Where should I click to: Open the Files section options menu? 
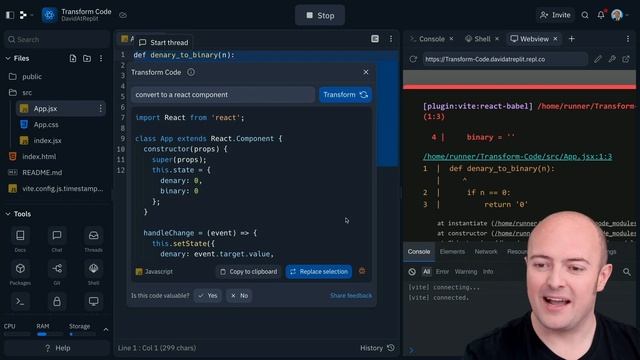(x=101, y=58)
